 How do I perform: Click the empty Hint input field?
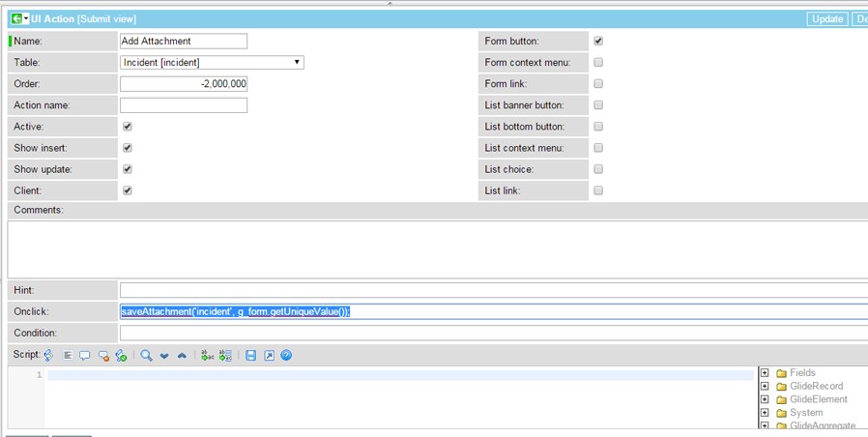point(494,290)
